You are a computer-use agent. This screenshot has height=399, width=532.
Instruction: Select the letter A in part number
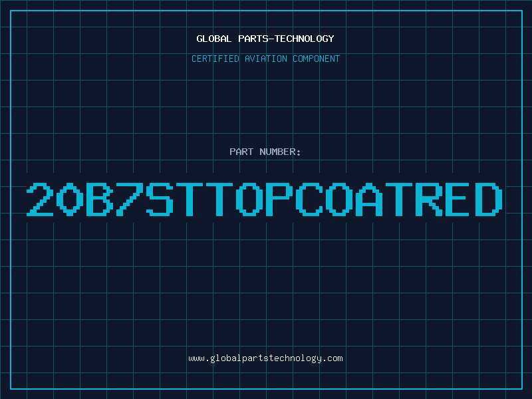pos(368,199)
